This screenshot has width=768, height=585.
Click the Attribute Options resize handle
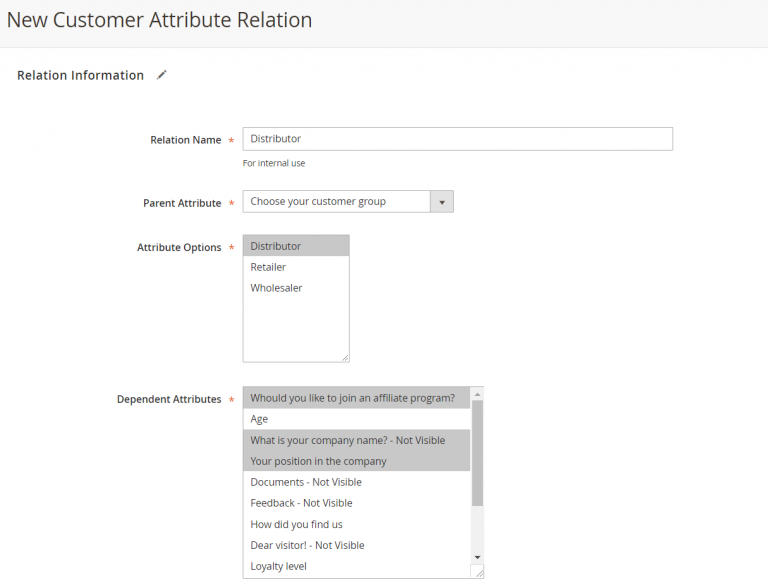[345, 357]
